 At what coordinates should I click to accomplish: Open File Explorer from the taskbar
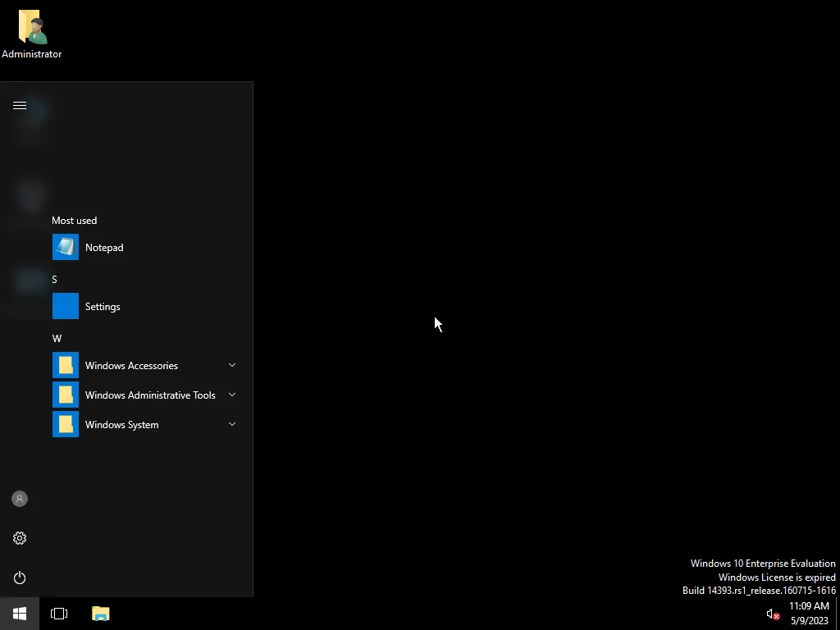pyautogui.click(x=101, y=614)
